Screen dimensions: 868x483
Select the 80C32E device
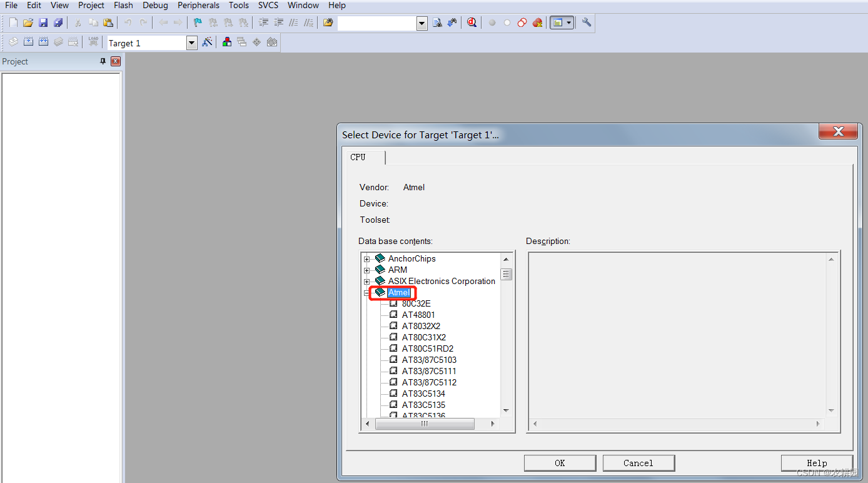click(416, 303)
